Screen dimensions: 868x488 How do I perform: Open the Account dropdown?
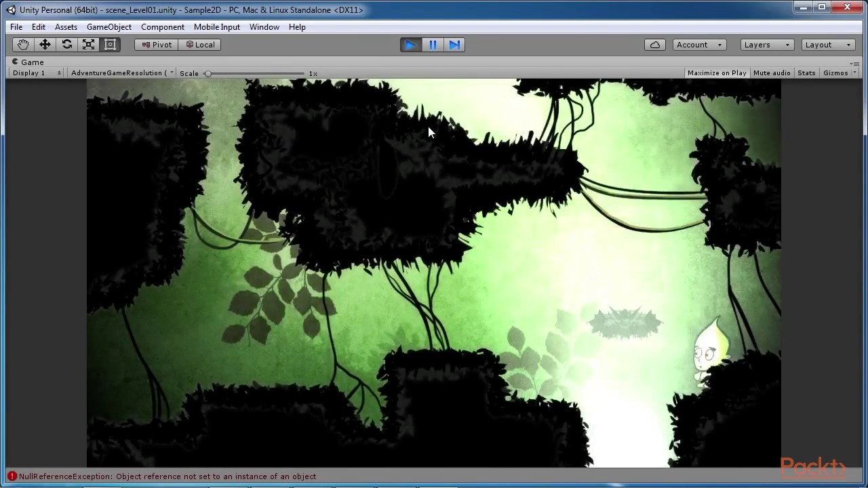700,45
